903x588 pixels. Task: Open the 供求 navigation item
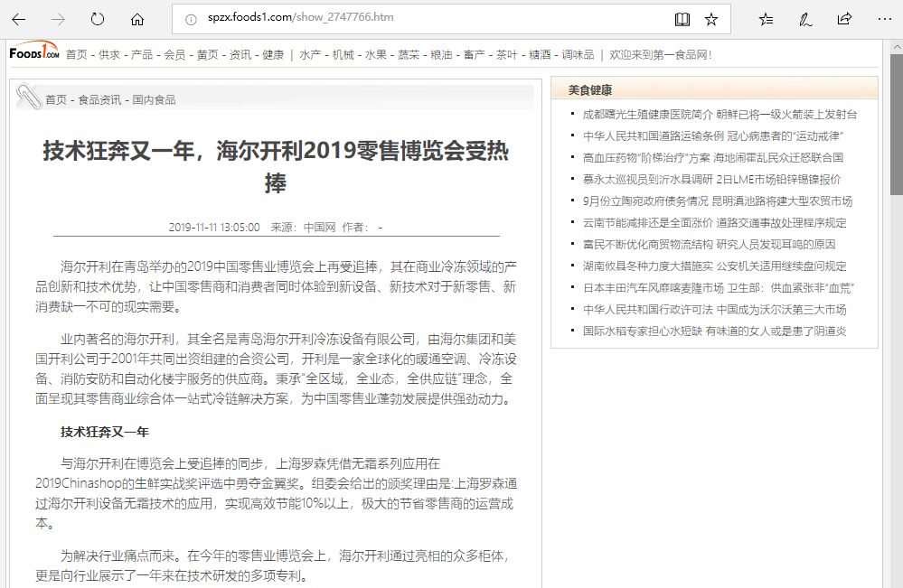pos(108,55)
